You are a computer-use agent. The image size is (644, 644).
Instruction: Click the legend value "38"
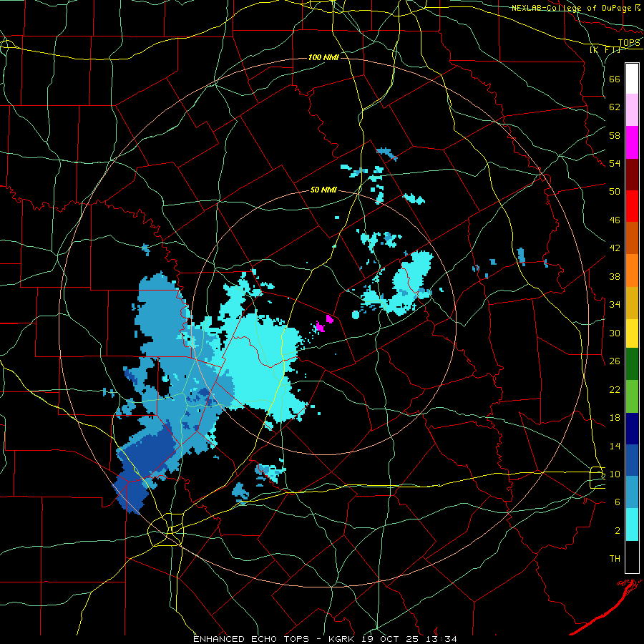coord(615,276)
